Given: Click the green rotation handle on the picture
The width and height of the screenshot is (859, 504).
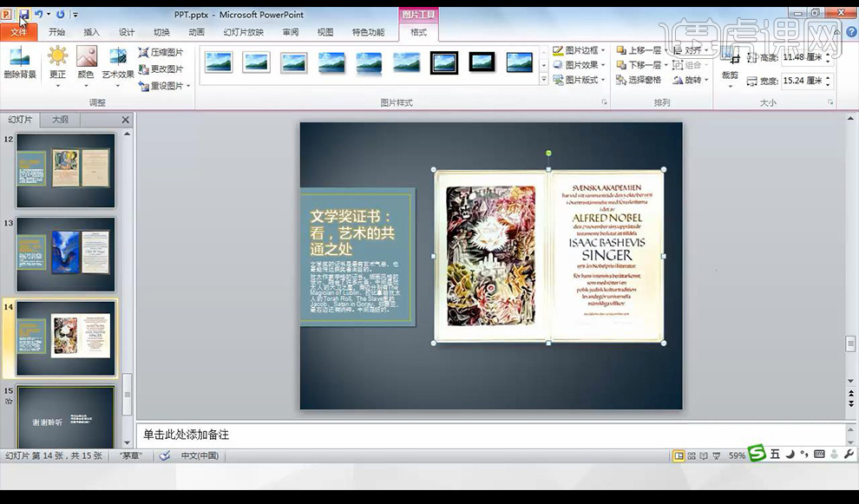Looking at the screenshot, I should tap(548, 154).
